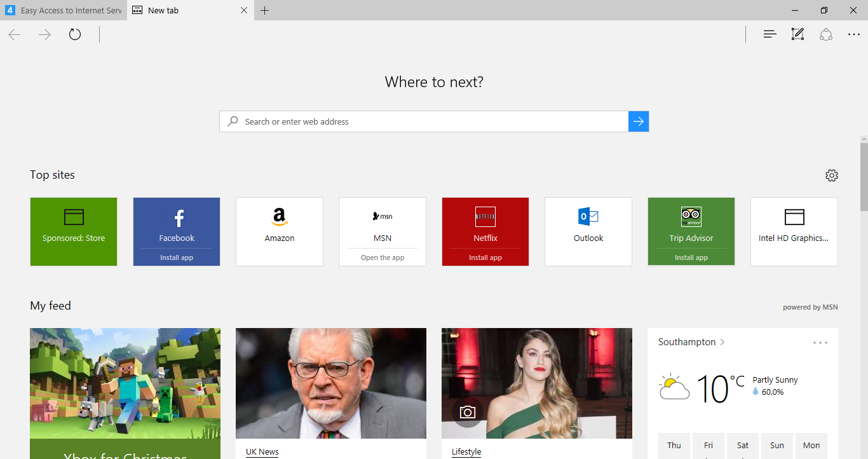Viewport: 868px width, 459px height.
Task: Click the Partly Sunny condition text
Action: pyautogui.click(x=775, y=380)
